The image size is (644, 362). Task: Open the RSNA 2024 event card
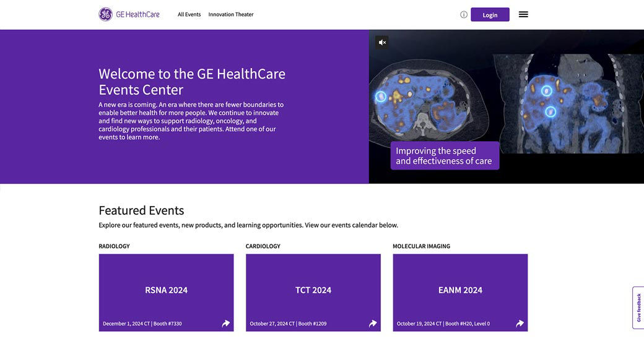(167, 293)
